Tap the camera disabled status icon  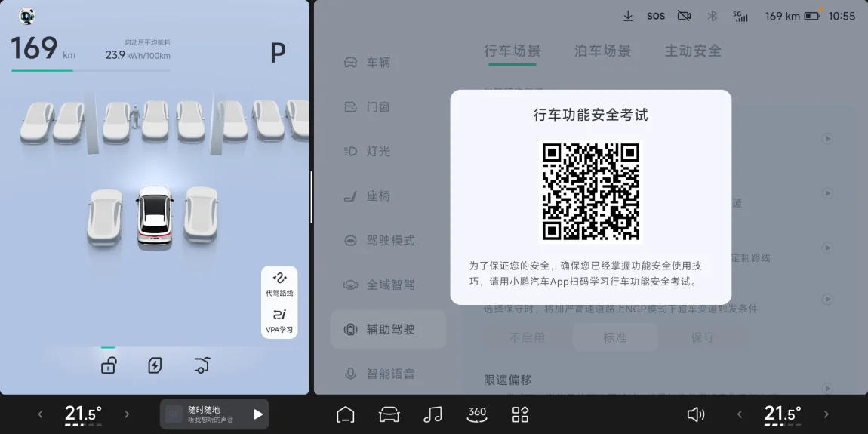click(685, 16)
